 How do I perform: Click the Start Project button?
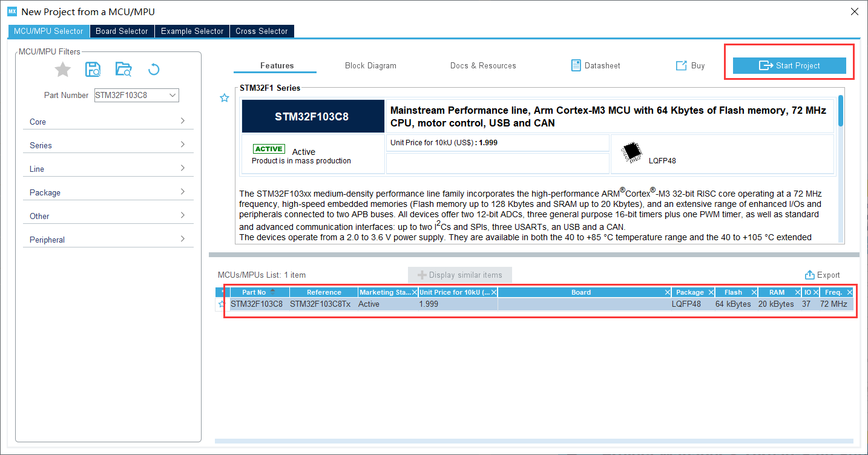coord(789,65)
